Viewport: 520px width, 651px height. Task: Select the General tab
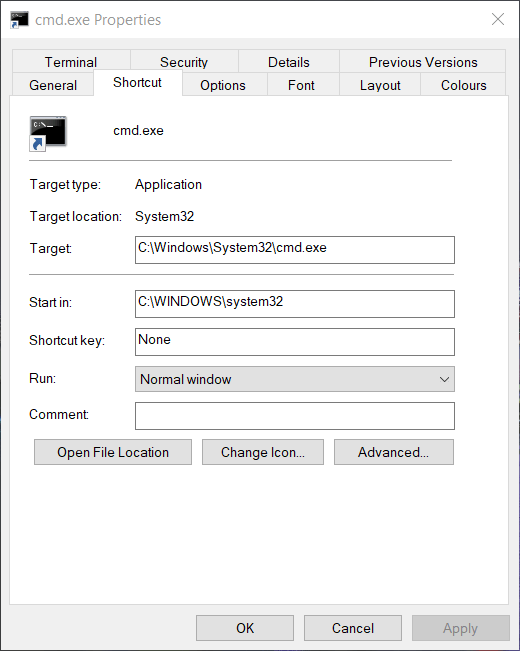pyautogui.click(x=53, y=85)
